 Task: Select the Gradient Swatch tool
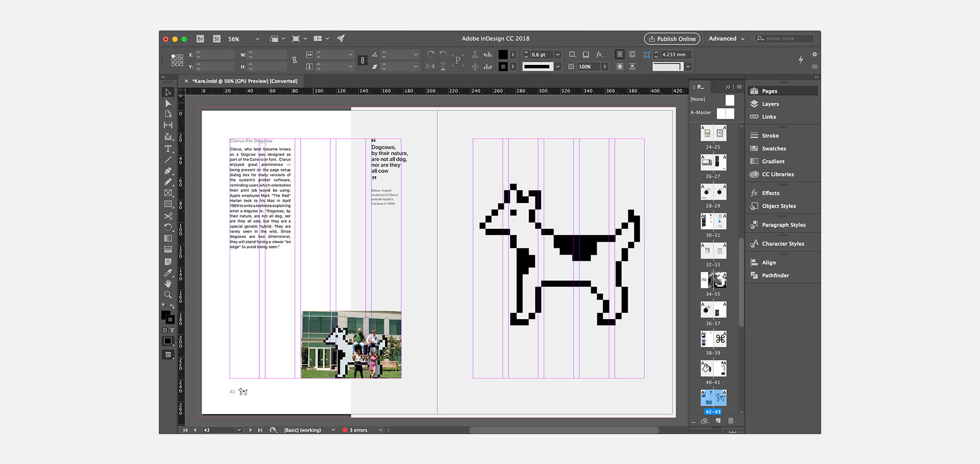coord(168,238)
